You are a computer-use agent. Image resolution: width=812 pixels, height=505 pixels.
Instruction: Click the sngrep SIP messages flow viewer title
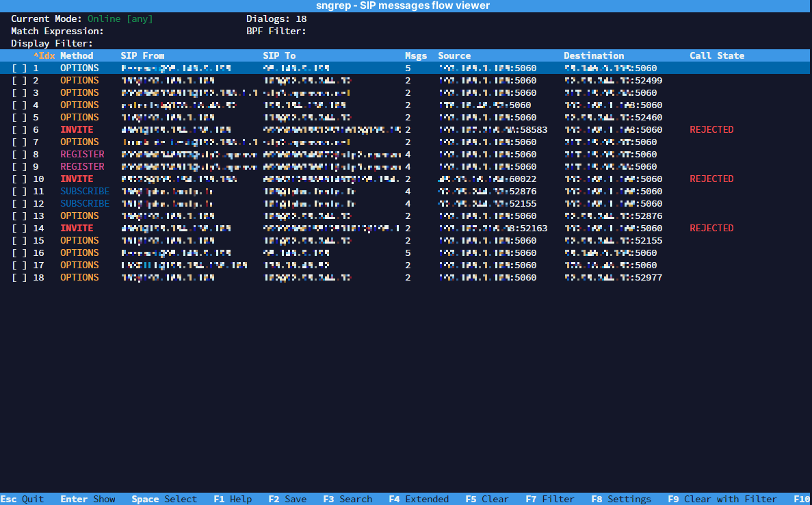pos(403,5)
